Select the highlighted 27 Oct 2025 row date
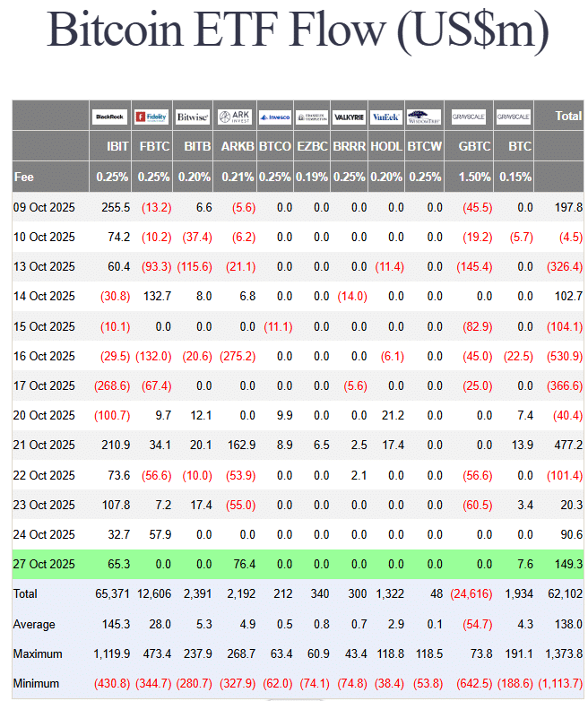This screenshot has height=701, width=588. [44, 564]
